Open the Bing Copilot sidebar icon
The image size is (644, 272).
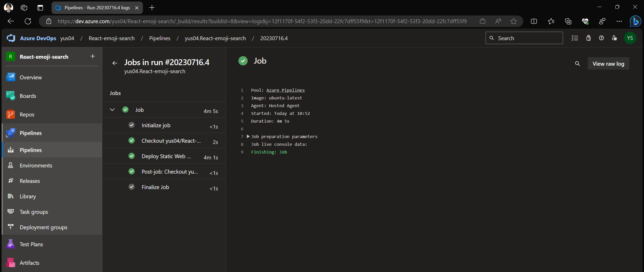[635, 21]
